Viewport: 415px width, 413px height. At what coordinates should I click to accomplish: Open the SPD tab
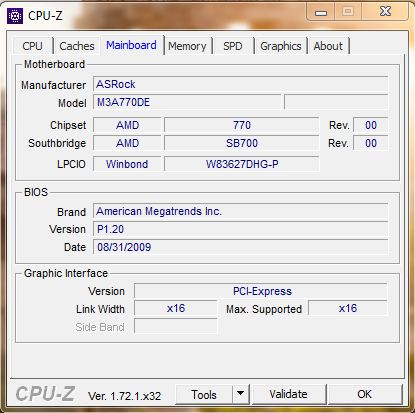tap(233, 46)
